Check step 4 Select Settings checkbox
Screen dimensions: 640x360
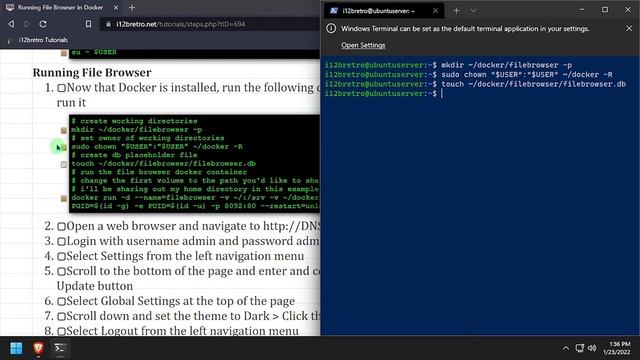(61, 256)
